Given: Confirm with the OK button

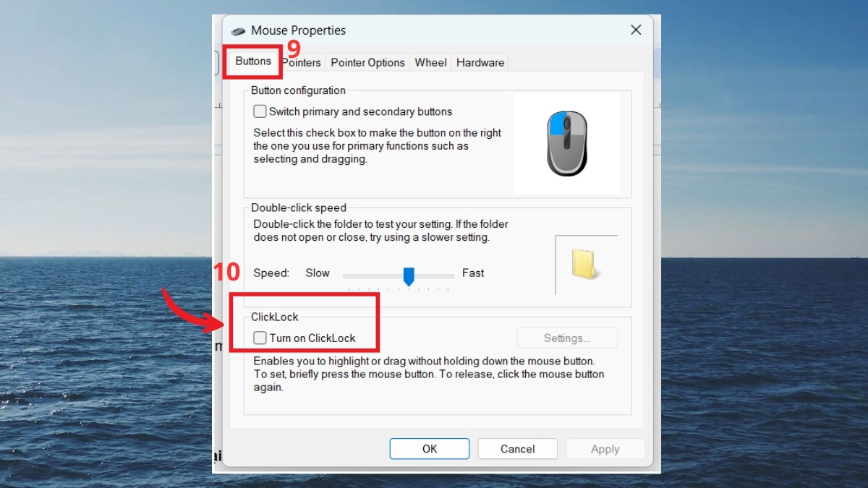Looking at the screenshot, I should click(x=430, y=449).
